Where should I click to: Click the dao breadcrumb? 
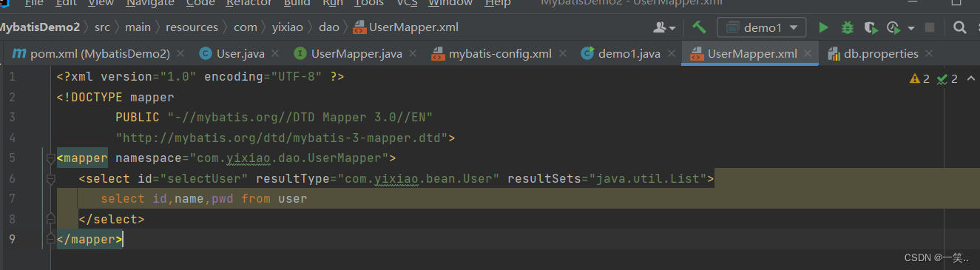(329, 27)
